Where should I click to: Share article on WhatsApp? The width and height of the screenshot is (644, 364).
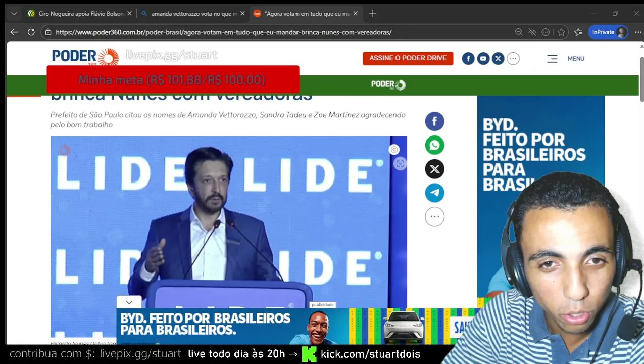[434, 145]
